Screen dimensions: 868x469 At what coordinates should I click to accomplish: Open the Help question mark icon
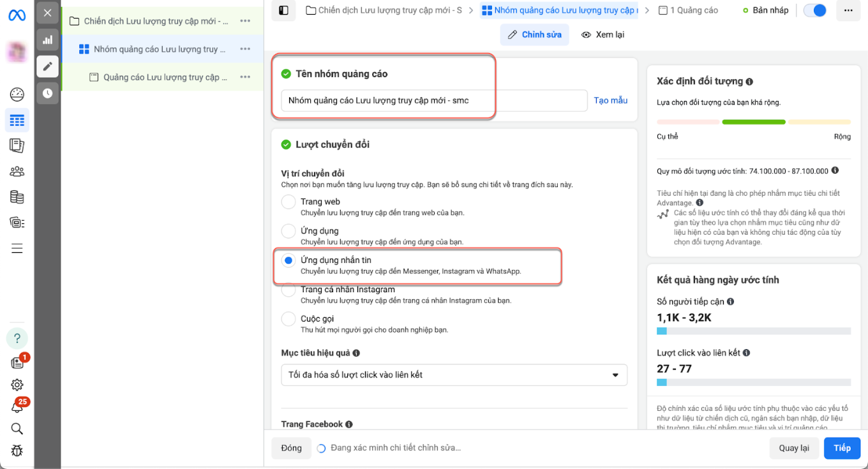[17, 338]
